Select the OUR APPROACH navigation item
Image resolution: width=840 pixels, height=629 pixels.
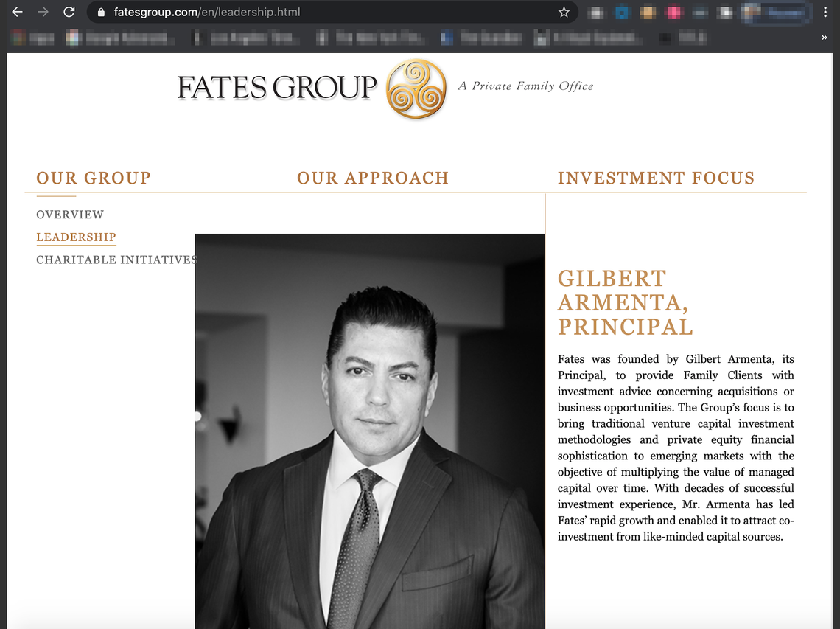(x=373, y=178)
